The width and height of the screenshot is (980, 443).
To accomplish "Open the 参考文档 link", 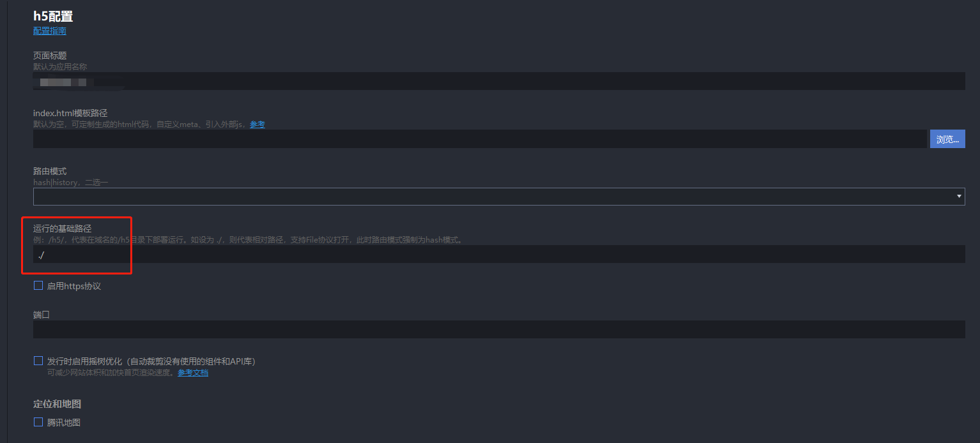I will click(193, 373).
